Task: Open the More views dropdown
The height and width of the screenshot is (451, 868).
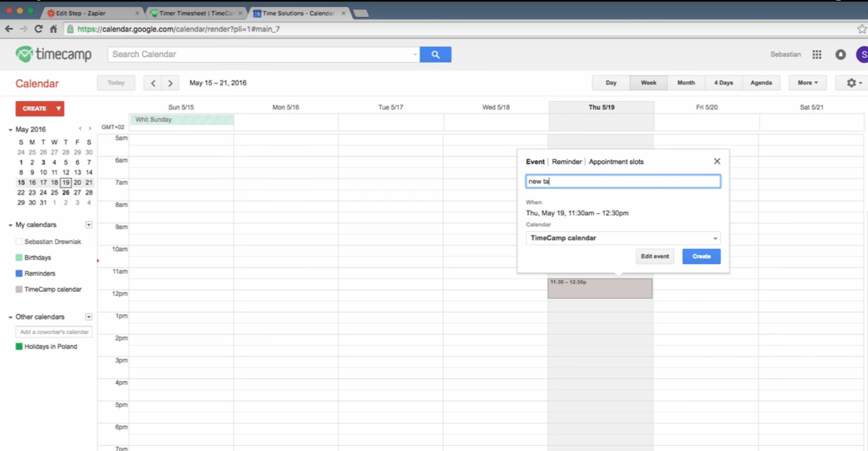Action: point(807,83)
